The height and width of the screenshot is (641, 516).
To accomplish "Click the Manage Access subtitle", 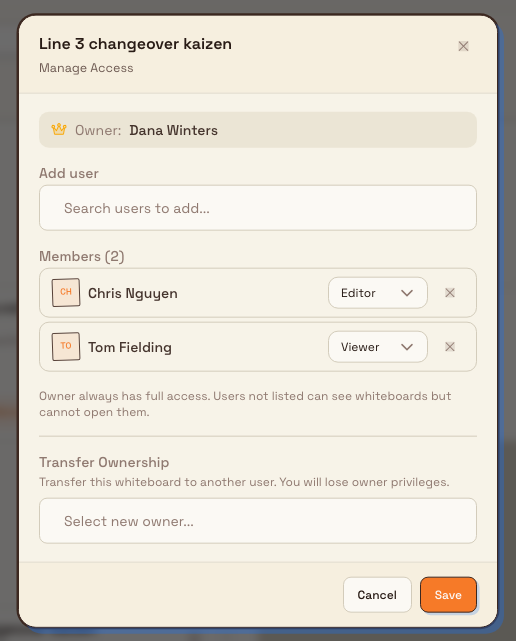I will (x=86, y=68).
